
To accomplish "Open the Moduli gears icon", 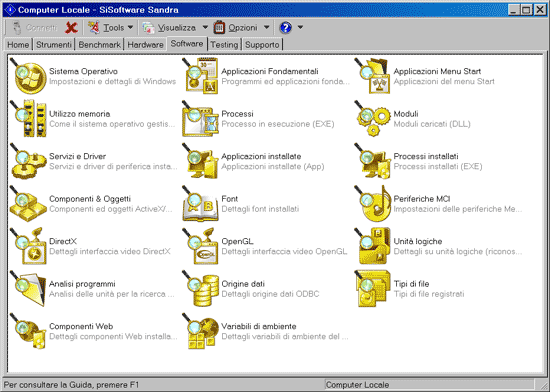I will 373,119.
